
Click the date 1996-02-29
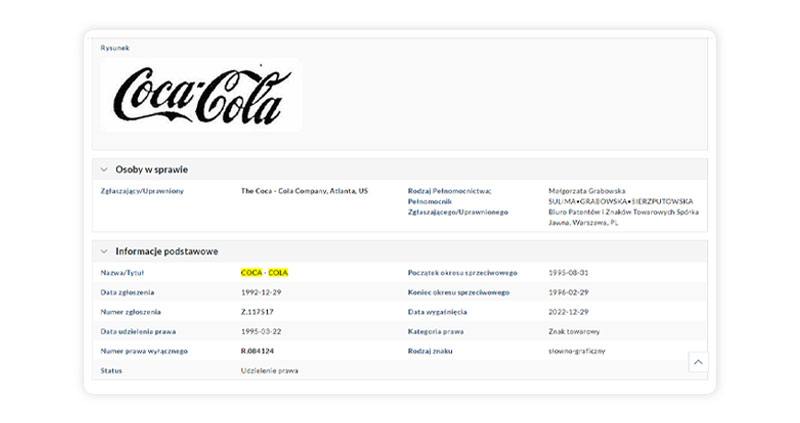(x=568, y=292)
